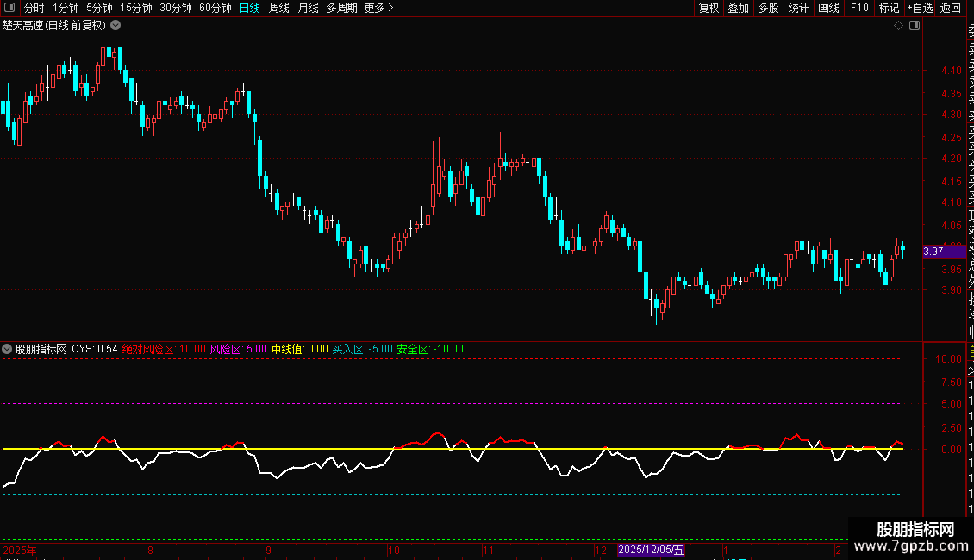974x560 pixels.
Task: Click month 11 on time axis
Action: click(x=488, y=550)
